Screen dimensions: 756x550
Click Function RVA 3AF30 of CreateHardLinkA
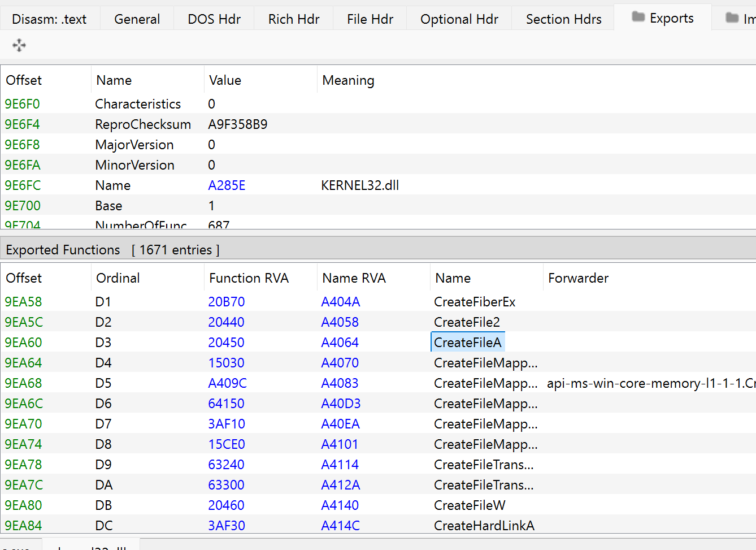(226, 526)
